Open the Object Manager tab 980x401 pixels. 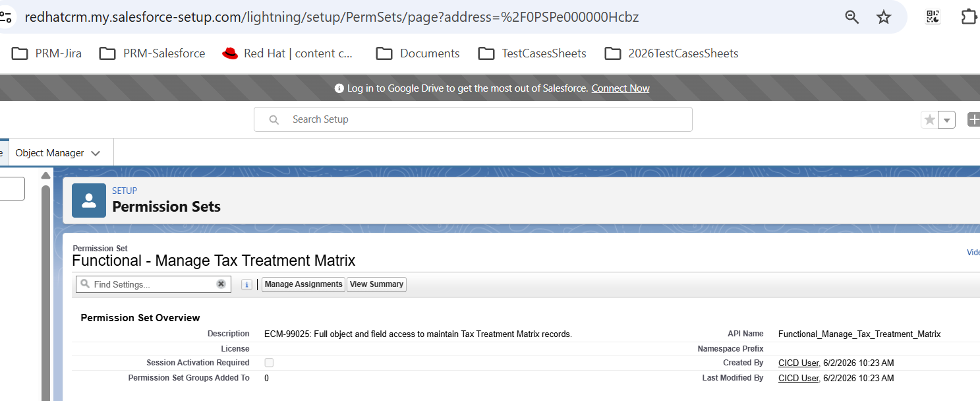coord(49,153)
